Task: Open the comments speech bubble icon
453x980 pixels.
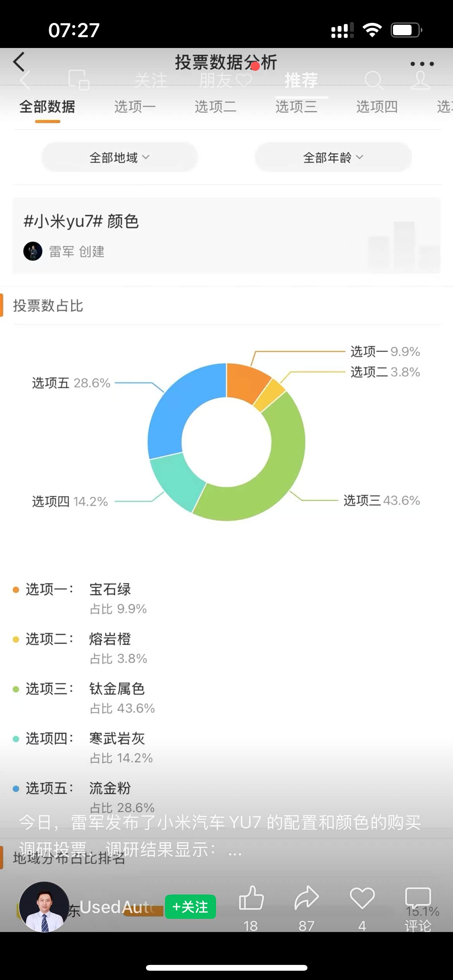Action: point(418,898)
